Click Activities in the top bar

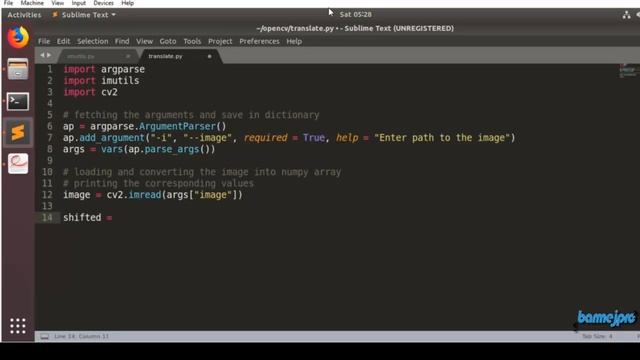24,15
